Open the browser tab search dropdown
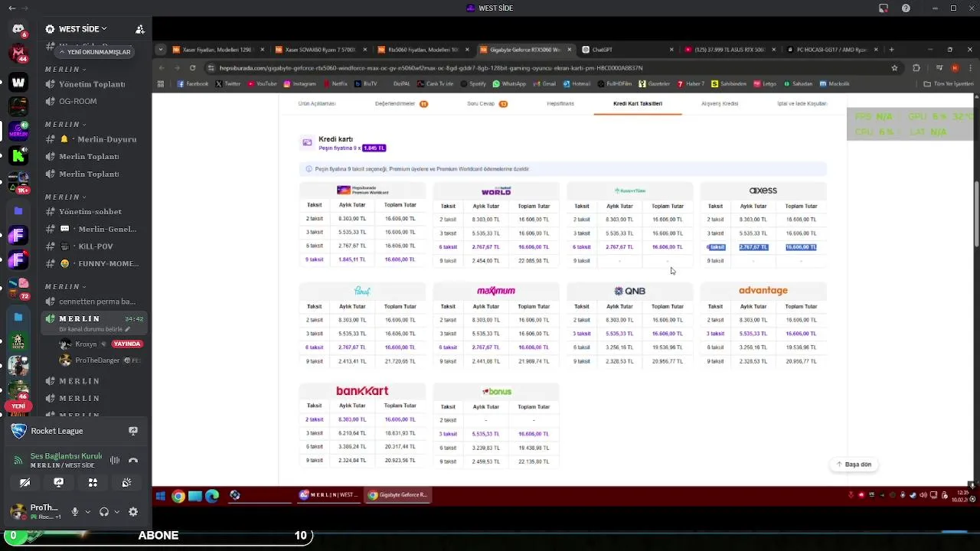 (x=160, y=50)
